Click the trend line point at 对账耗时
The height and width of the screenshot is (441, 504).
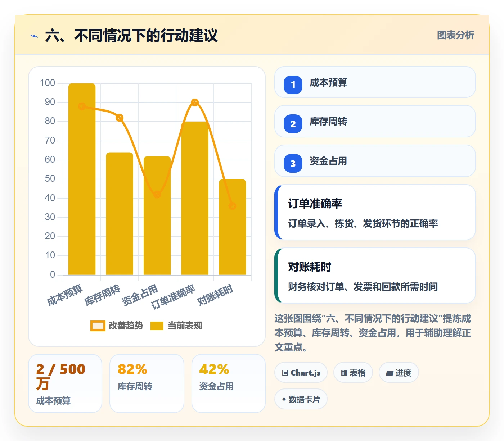coord(233,206)
